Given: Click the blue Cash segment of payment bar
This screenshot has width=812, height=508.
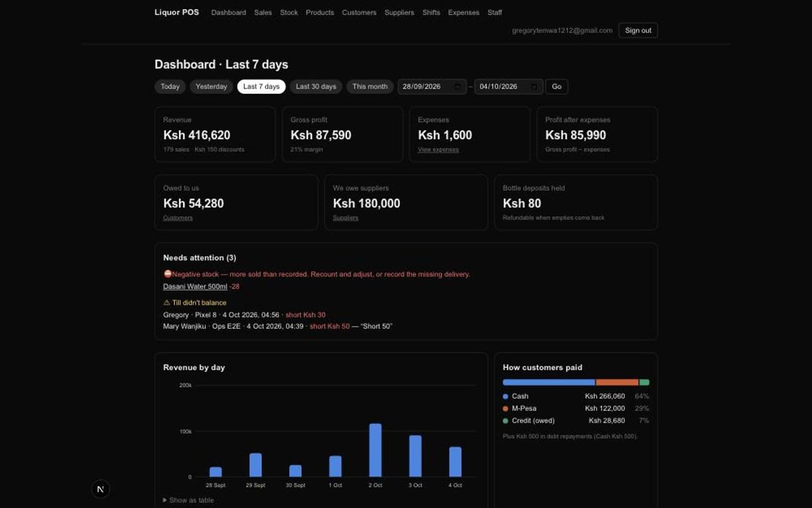Looking at the screenshot, I should (x=549, y=382).
